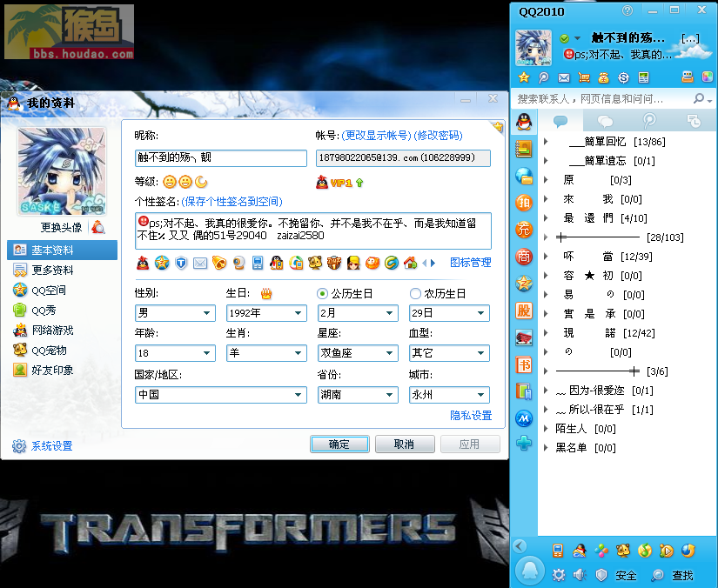Image resolution: width=718 pixels, height=588 pixels.
Task: Open the '充' recharge sidebar icon
Action: [524, 230]
